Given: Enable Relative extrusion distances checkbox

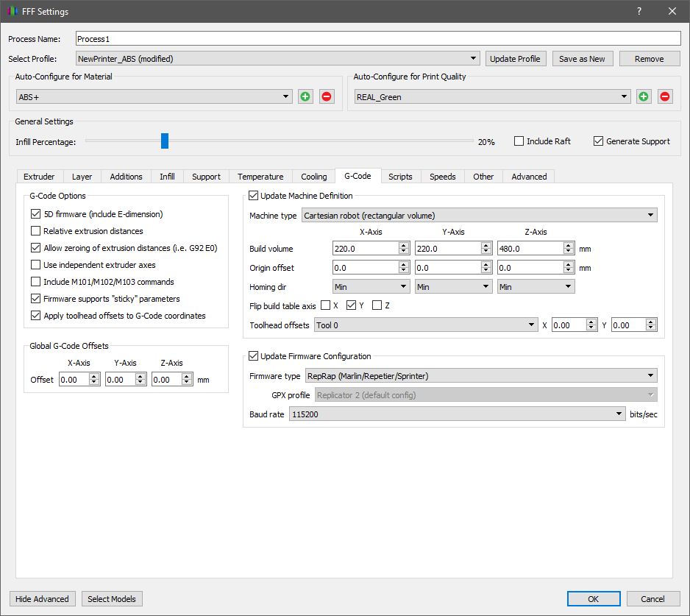Looking at the screenshot, I should (36, 231).
